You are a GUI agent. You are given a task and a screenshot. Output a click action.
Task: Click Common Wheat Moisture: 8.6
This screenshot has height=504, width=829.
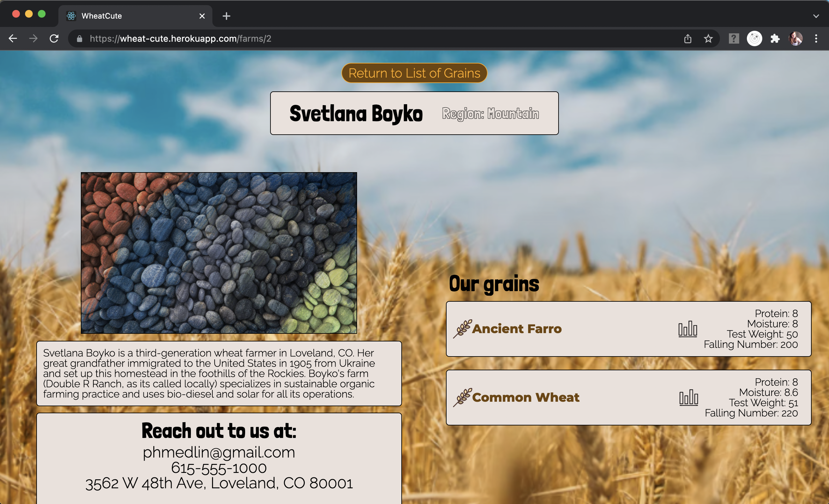(768, 392)
